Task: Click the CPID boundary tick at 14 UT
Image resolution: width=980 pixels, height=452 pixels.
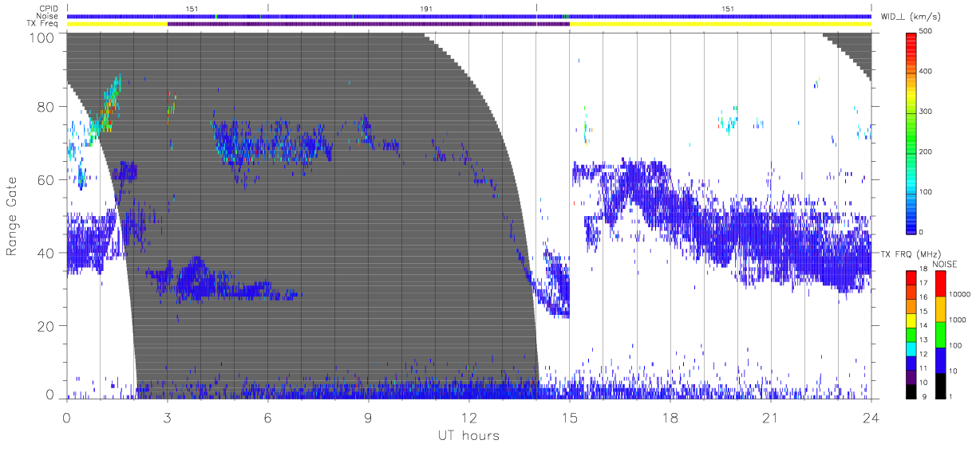Action: point(536,8)
